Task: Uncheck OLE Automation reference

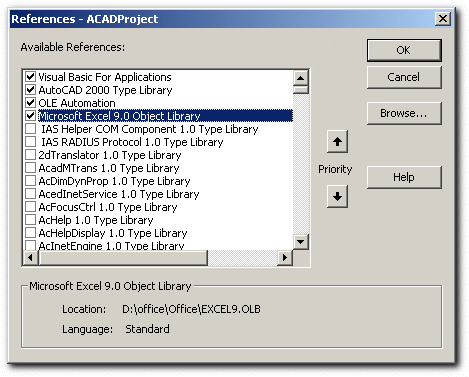Action: coord(30,103)
